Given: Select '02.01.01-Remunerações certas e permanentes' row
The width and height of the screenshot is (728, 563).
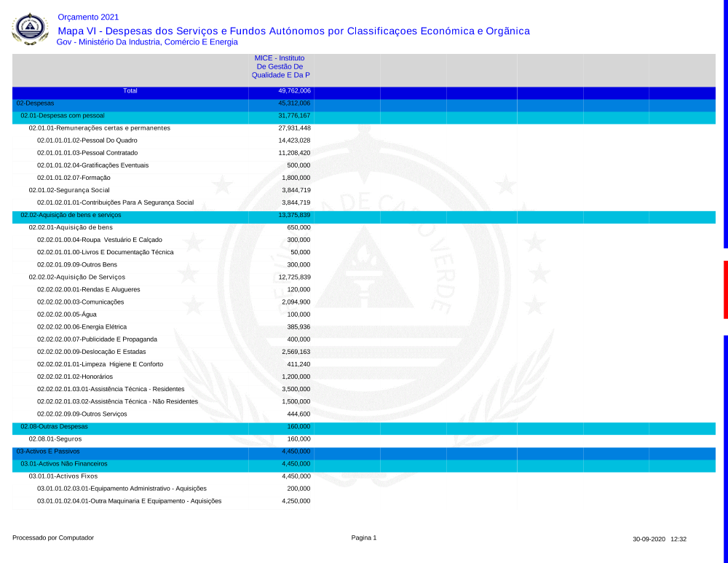Looking at the screenshot, I should tap(99, 128).
